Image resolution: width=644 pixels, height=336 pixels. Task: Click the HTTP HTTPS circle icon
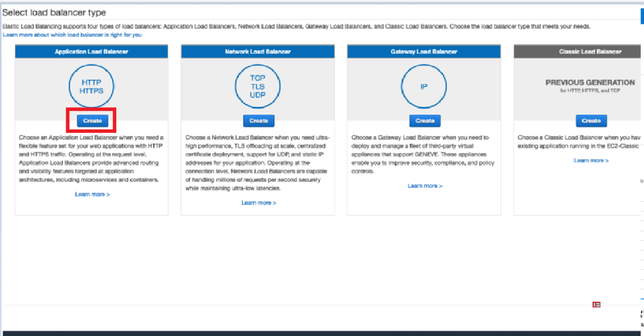[91, 87]
